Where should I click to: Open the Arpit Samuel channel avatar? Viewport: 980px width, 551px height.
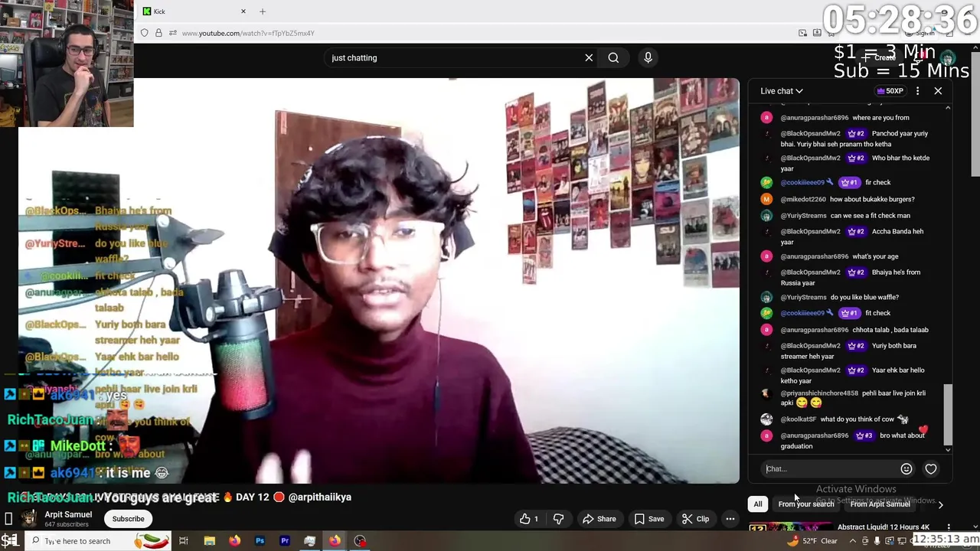[28, 519]
